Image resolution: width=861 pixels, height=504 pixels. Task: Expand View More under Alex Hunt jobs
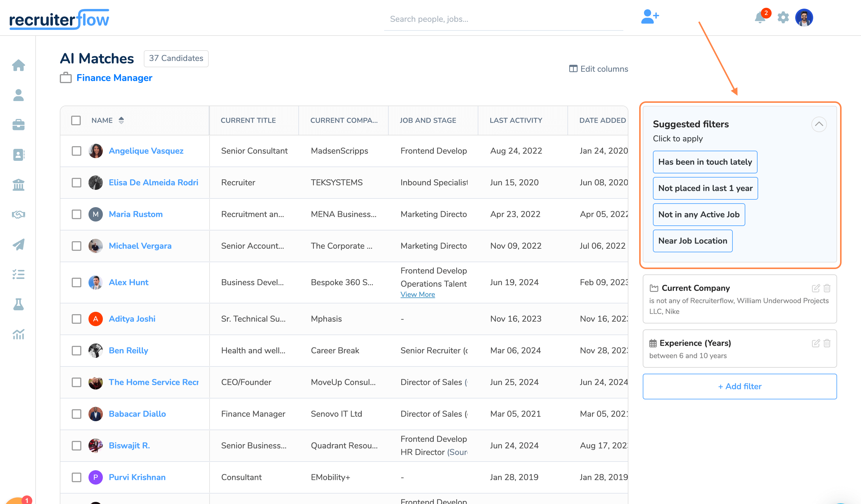coord(418,294)
